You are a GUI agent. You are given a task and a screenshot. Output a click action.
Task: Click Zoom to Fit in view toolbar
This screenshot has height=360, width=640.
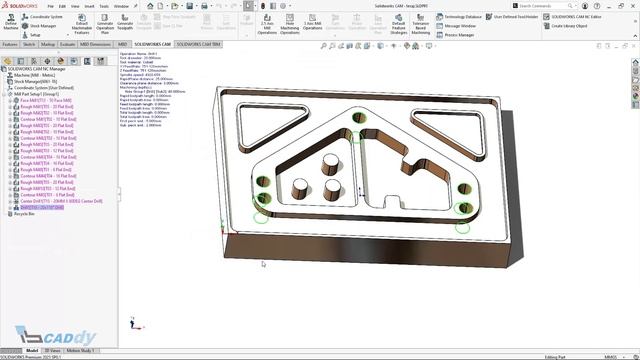[x=323, y=46]
